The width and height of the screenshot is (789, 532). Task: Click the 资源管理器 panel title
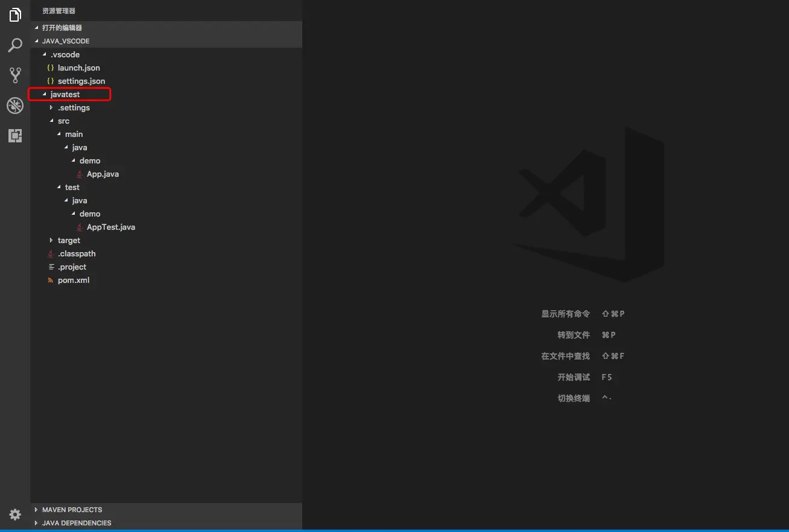coord(59,11)
